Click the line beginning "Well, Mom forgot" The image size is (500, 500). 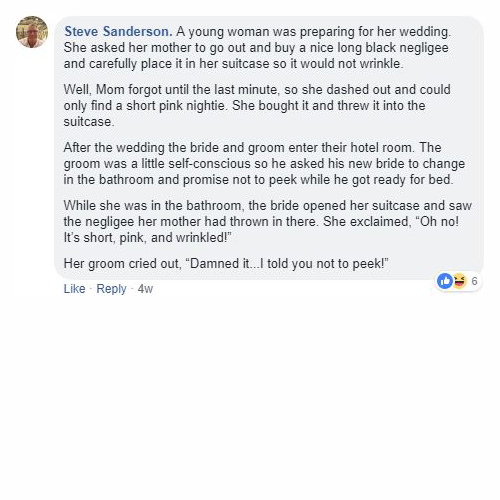257,90
